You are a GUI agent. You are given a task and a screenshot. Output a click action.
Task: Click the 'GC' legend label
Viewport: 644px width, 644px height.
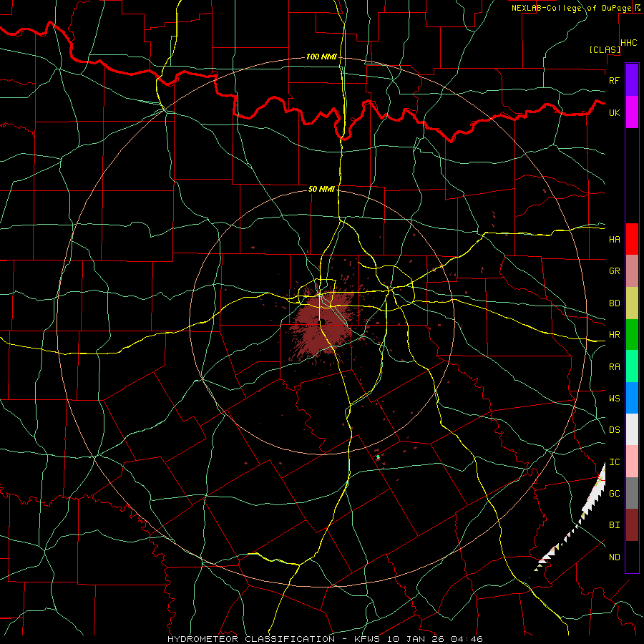[x=614, y=494]
